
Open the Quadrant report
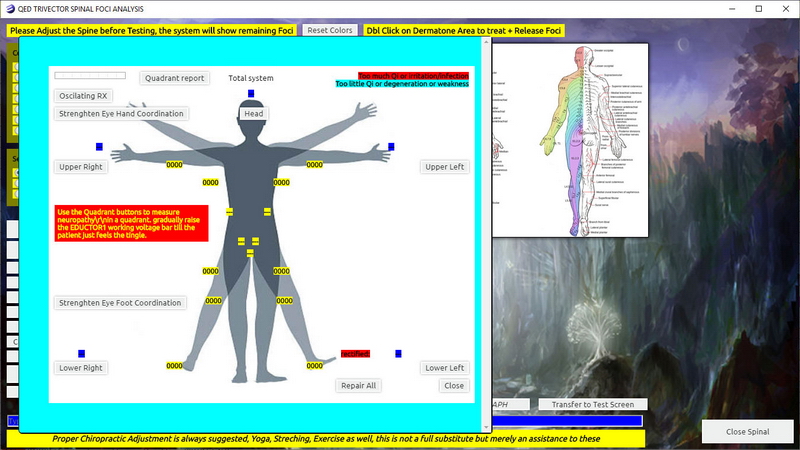[175, 78]
